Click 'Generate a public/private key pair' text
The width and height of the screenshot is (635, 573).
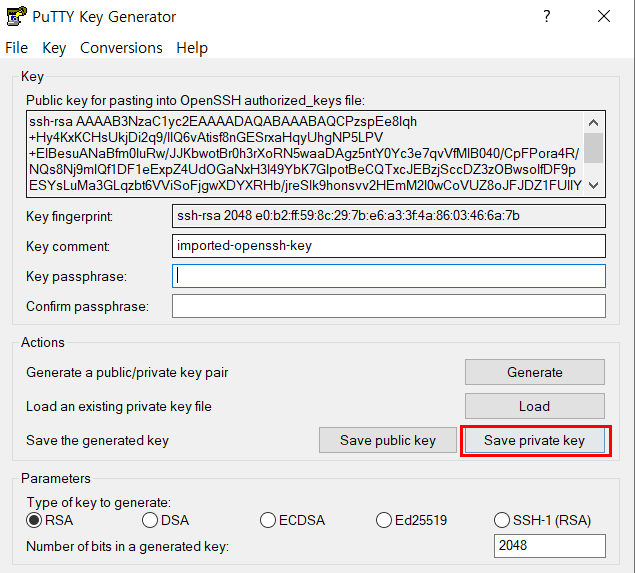127,373
